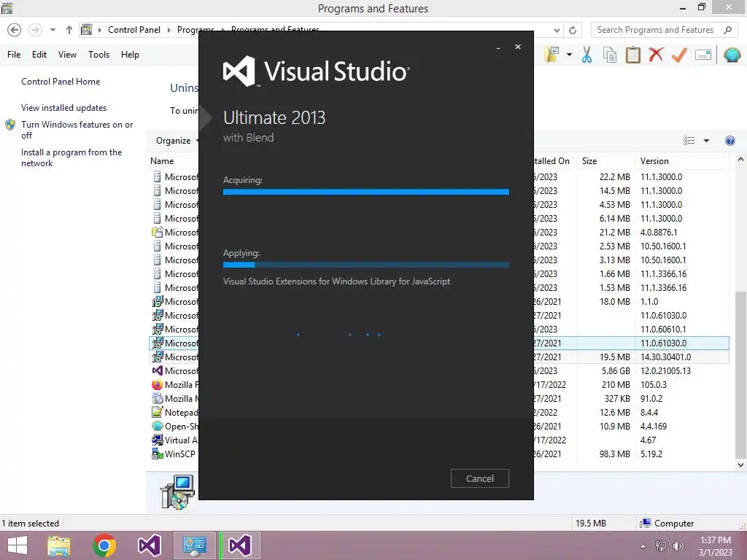This screenshot has width=747, height=560.
Task: Select the Notepad++ row
Action: click(439, 413)
